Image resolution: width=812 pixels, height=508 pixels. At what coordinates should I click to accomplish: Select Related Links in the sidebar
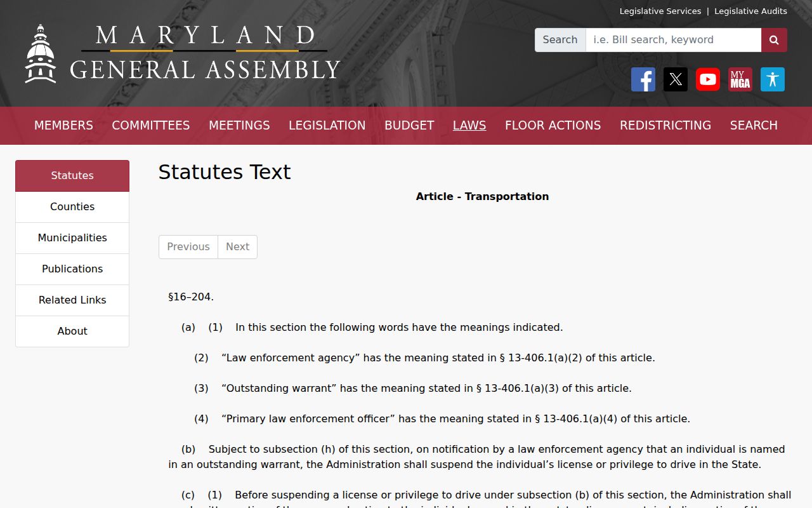click(x=72, y=300)
